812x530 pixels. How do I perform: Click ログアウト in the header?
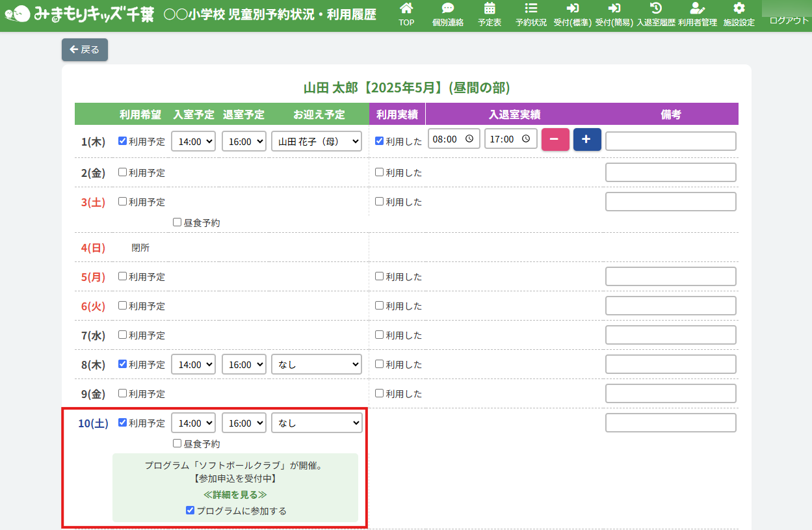click(x=789, y=21)
